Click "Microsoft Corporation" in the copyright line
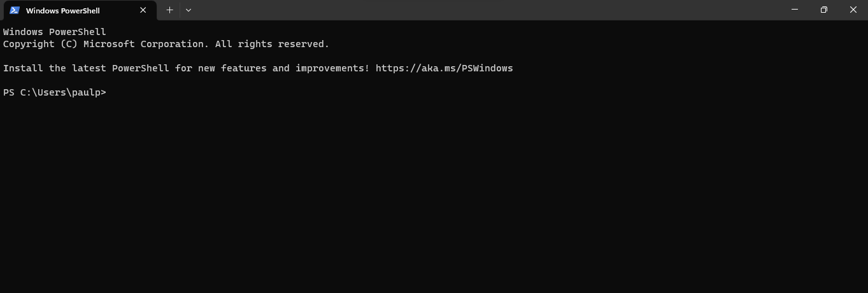This screenshot has width=868, height=293. pos(146,44)
